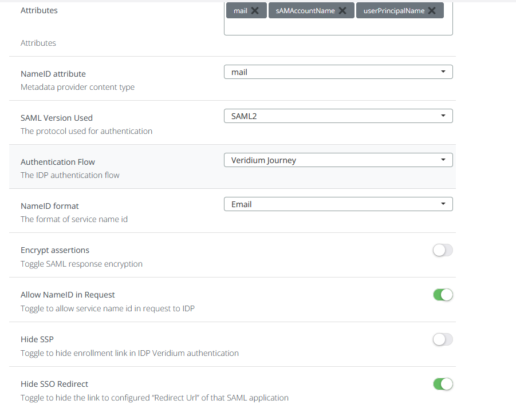Image resolution: width=516 pixels, height=420 pixels.
Task: Open the NameID format dropdown
Action: [x=338, y=204]
